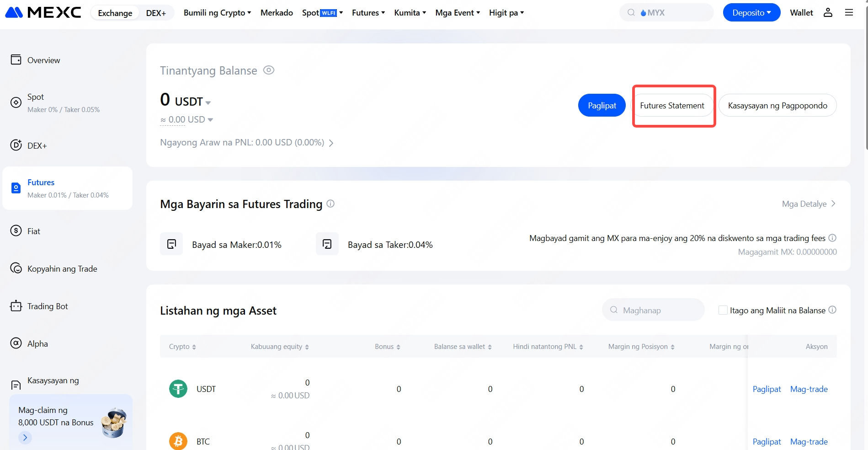Open the Futures Statement button
This screenshot has width=868, height=450.
[672, 105]
